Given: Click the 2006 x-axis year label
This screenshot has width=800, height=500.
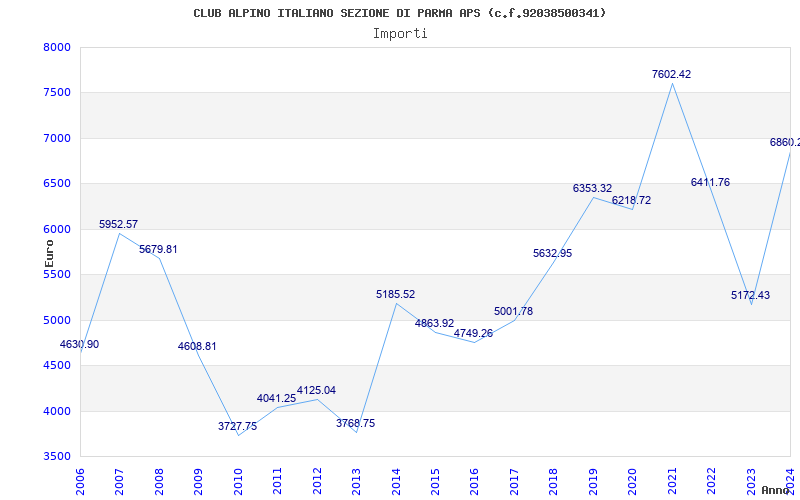Looking at the screenshot, I should coord(80,481).
